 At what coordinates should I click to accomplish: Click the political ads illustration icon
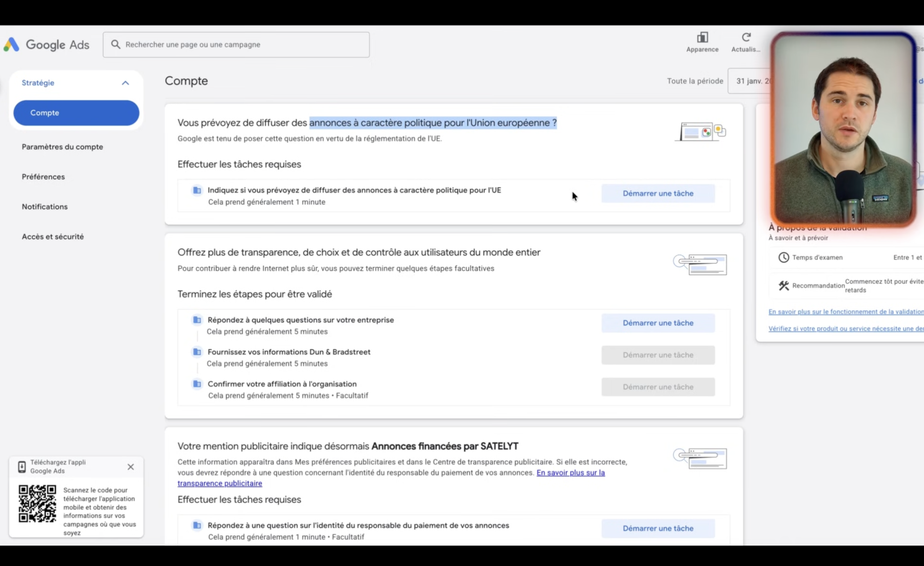[701, 131]
